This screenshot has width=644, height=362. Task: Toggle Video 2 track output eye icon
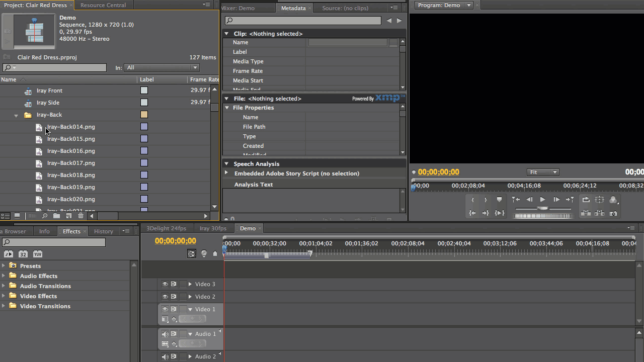165,296
